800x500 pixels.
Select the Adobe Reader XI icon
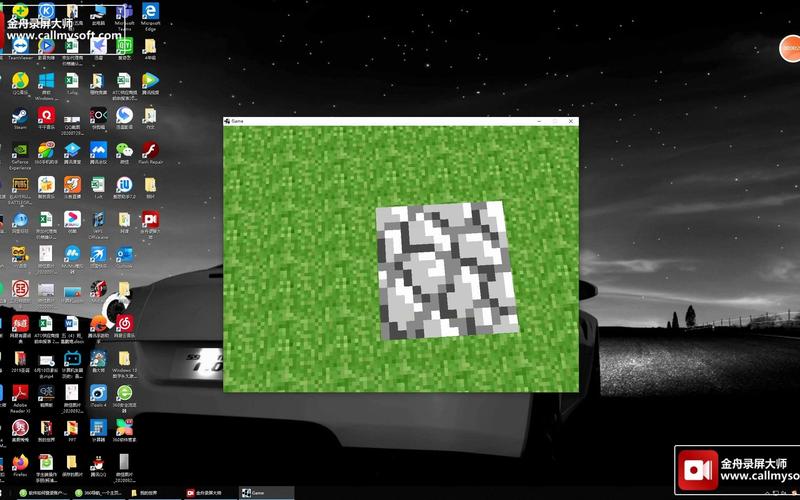(x=20, y=393)
